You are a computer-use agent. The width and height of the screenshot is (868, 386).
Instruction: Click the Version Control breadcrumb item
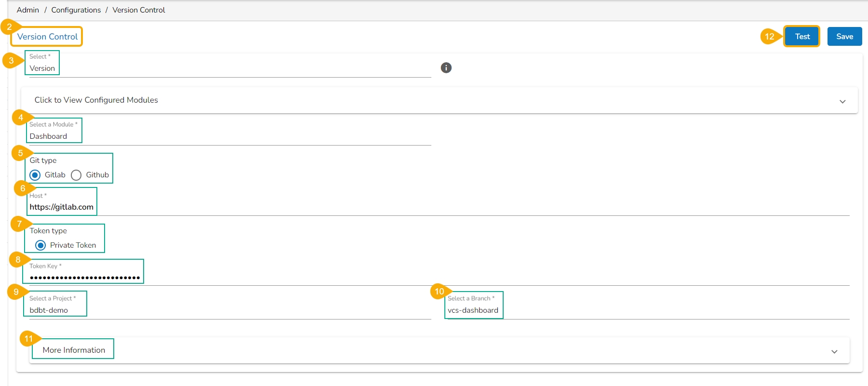139,10
